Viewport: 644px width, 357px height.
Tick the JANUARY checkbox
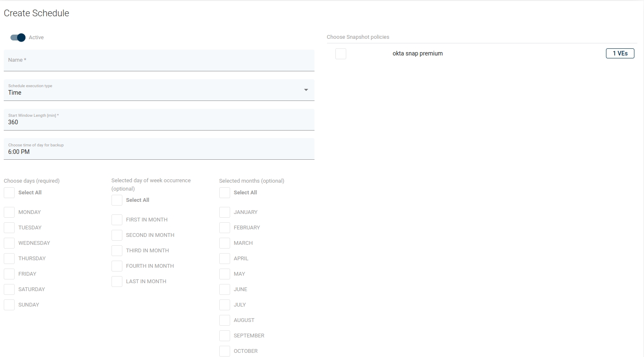pyautogui.click(x=225, y=212)
